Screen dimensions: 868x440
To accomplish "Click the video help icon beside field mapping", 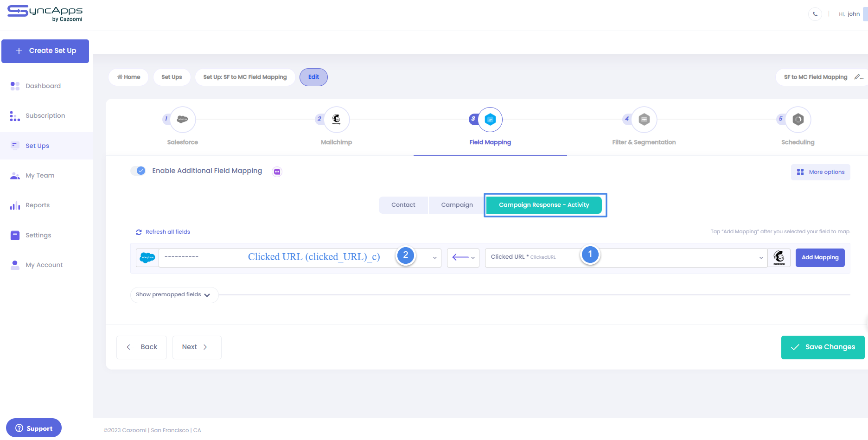I will tap(277, 172).
